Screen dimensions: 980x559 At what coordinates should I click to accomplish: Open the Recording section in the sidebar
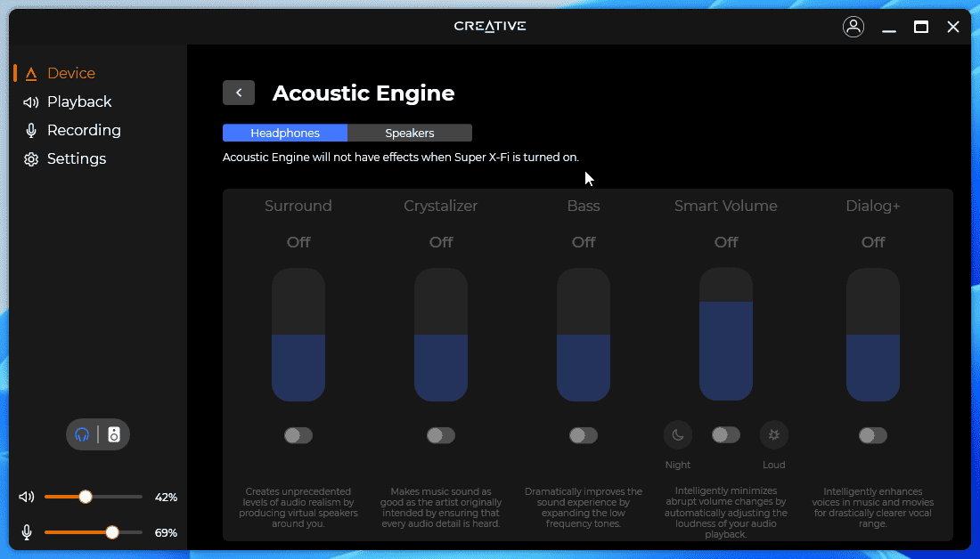84,130
